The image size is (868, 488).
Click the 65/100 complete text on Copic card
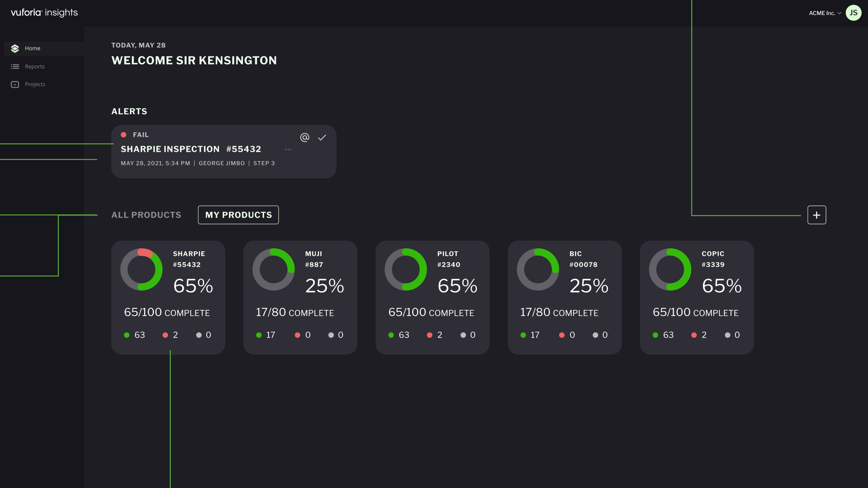point(696,312)
